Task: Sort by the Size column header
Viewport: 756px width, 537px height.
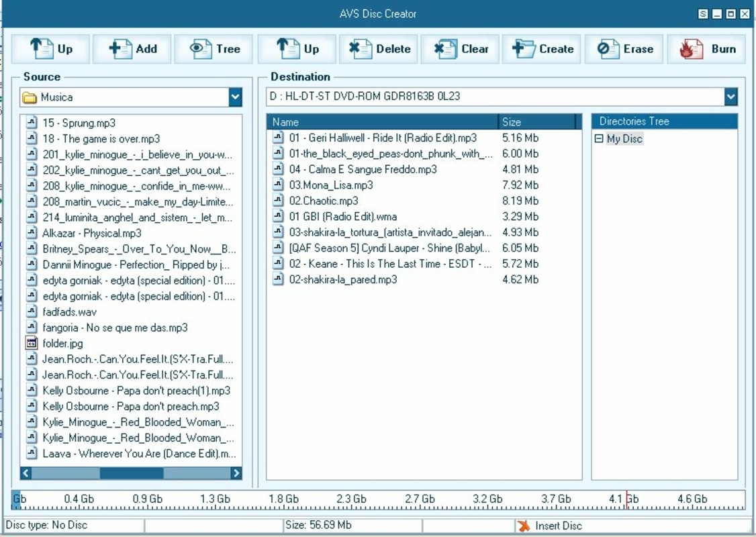Action: point(536,122)
